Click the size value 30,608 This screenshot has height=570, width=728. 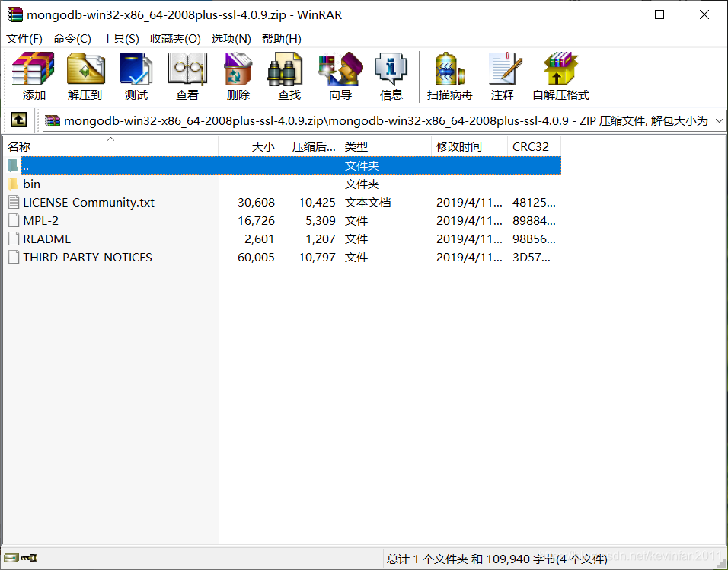pyautogui.click(x=257, y=203)
